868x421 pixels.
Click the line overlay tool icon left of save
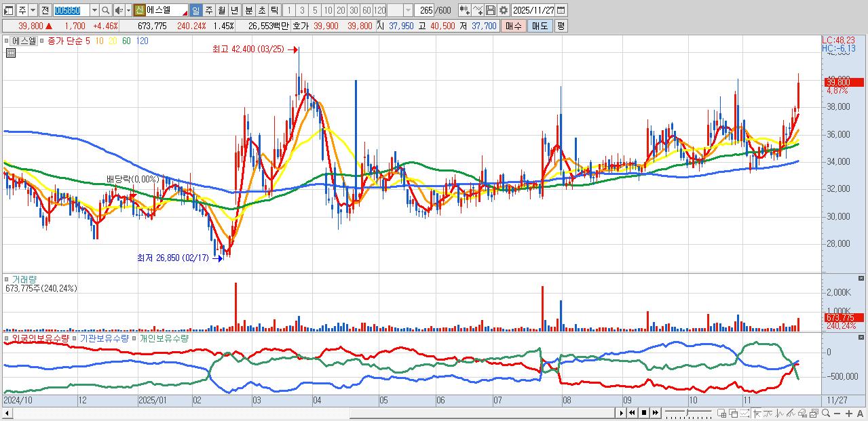click(x=477, y=10)
